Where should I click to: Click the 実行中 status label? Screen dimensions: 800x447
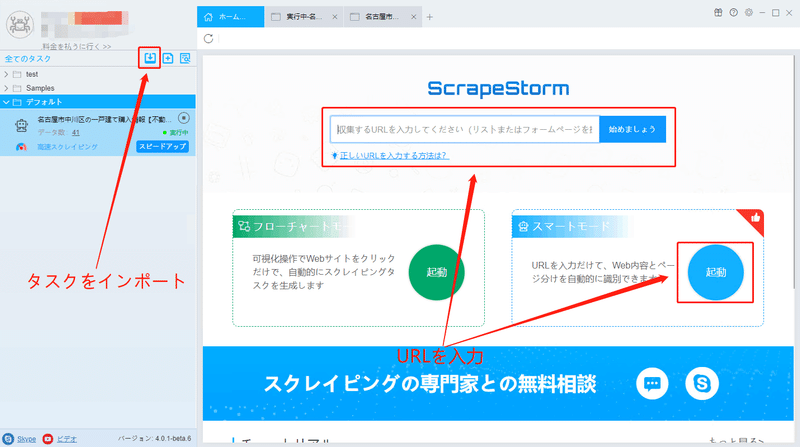coord(176,132)
